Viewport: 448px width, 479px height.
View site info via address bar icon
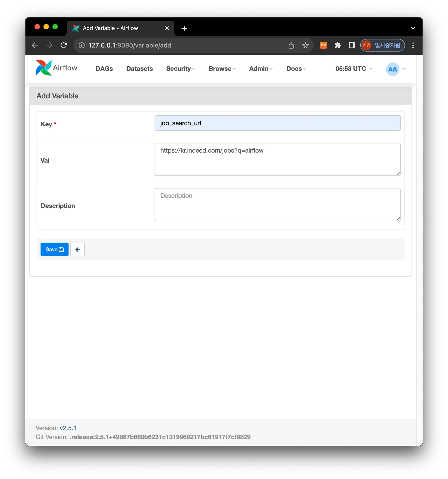pyautogui.click(x=82, y=45)
